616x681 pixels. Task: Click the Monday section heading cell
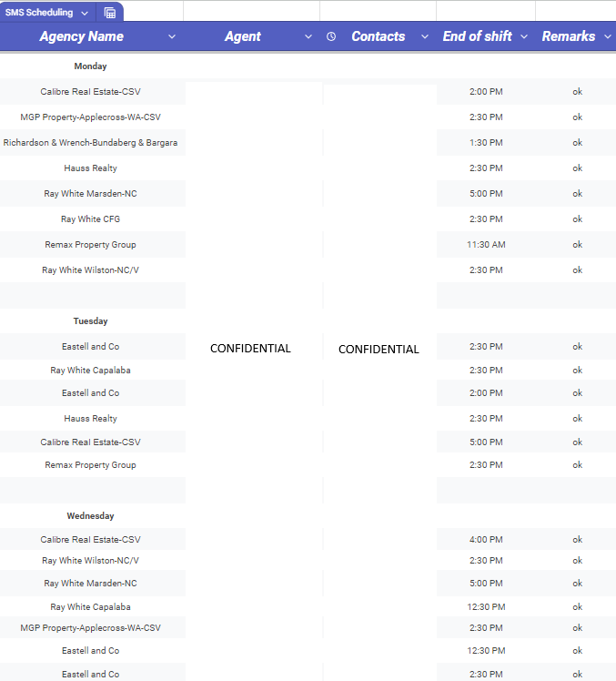(90, 66)
